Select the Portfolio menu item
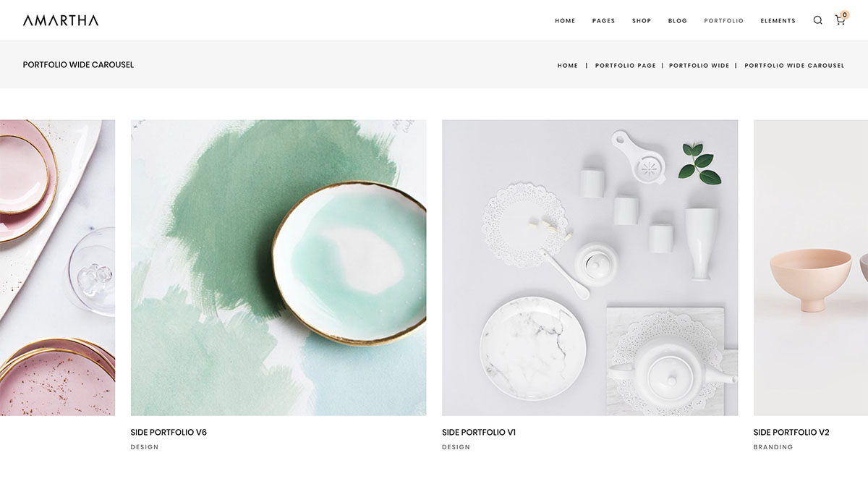 [x=723, y=21]
